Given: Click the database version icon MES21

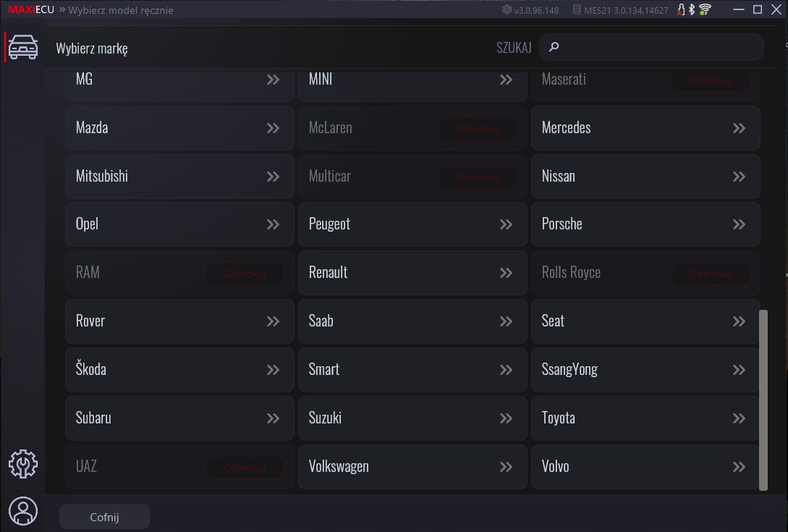Looking at the screenshot, I should [x=577, y=9].
